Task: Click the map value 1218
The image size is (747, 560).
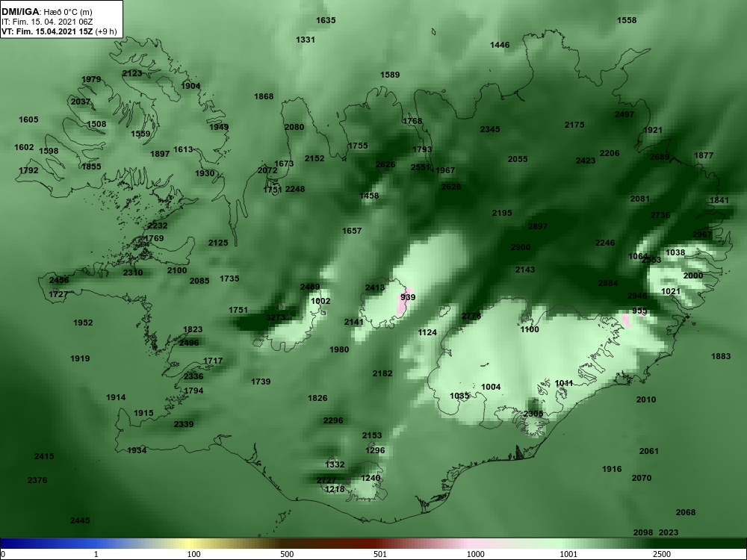Action: pyautogui.click(x=335, y=489)
